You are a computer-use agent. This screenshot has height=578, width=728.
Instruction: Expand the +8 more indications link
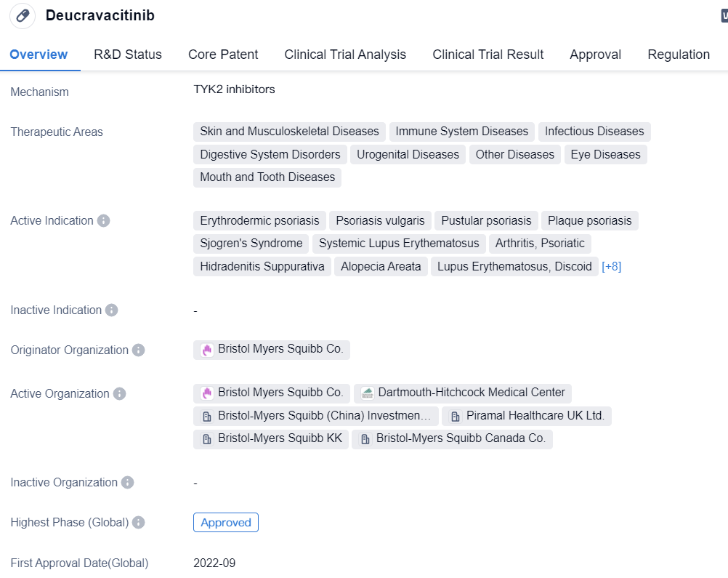pyautogui.click(x=612, y=266)
